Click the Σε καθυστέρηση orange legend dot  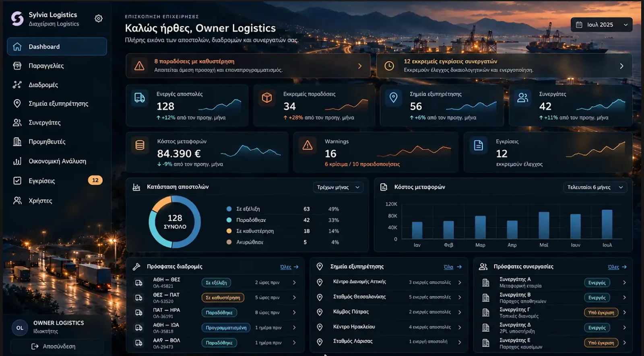[229, 231]
